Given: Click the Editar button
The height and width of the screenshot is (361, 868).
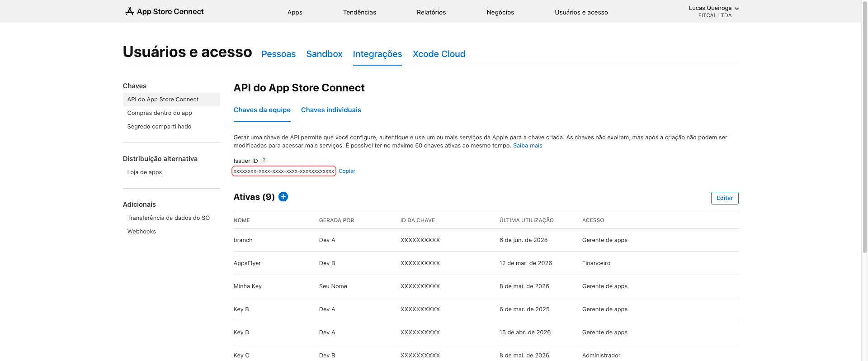Looking at the screenshot, I should pyautogui.click(x=725, y=198).
